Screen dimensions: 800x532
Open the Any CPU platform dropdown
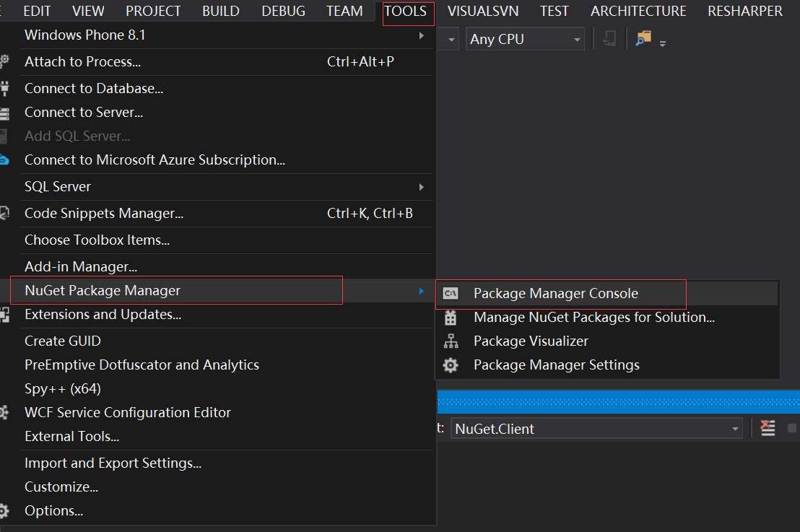(x=525, y=39)
